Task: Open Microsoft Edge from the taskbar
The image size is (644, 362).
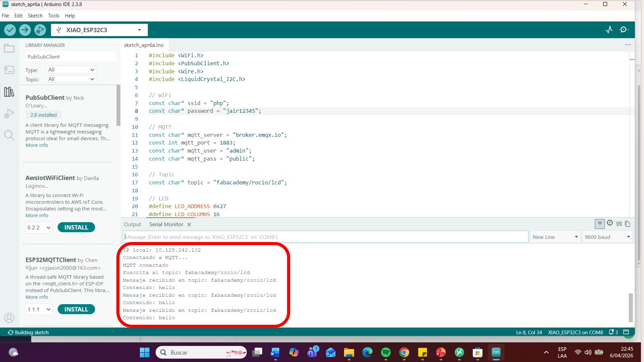Action: (x=367, y=353)
